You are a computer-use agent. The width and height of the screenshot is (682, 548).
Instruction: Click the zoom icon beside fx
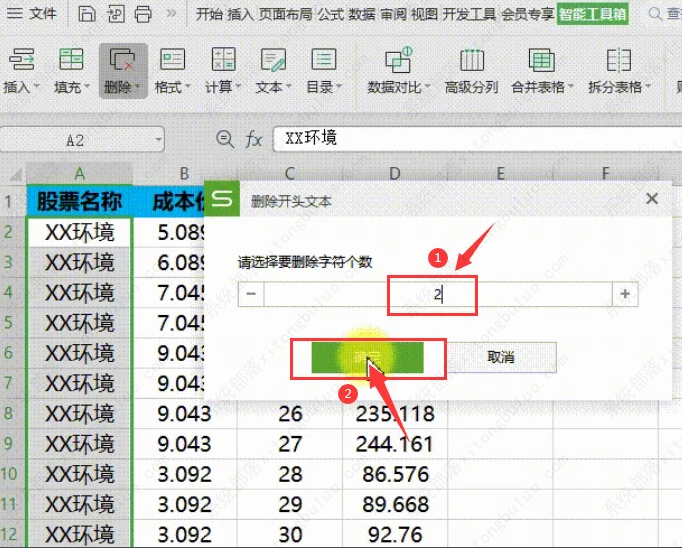pyautogui.click(x=225, y=140)
